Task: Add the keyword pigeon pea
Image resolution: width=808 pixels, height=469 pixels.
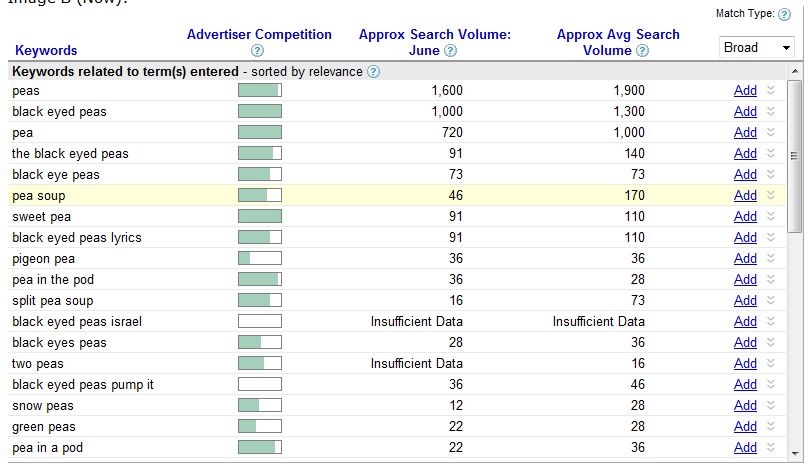Action: 745,259
